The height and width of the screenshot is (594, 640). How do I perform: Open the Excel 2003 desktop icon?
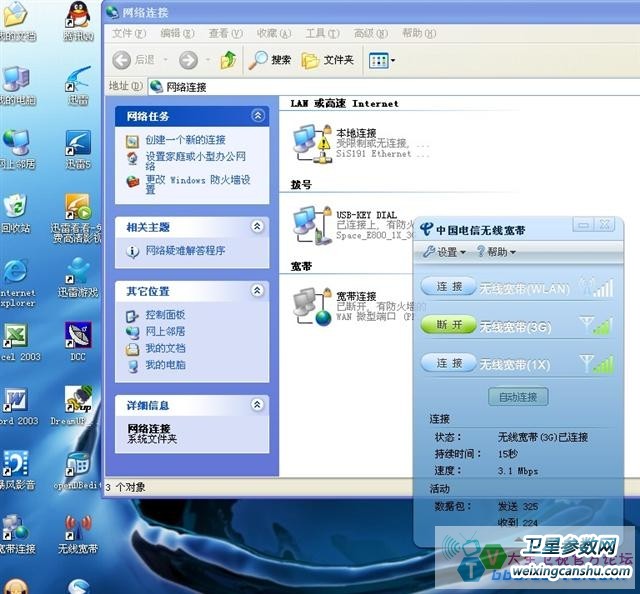click(x=18, y=341)
